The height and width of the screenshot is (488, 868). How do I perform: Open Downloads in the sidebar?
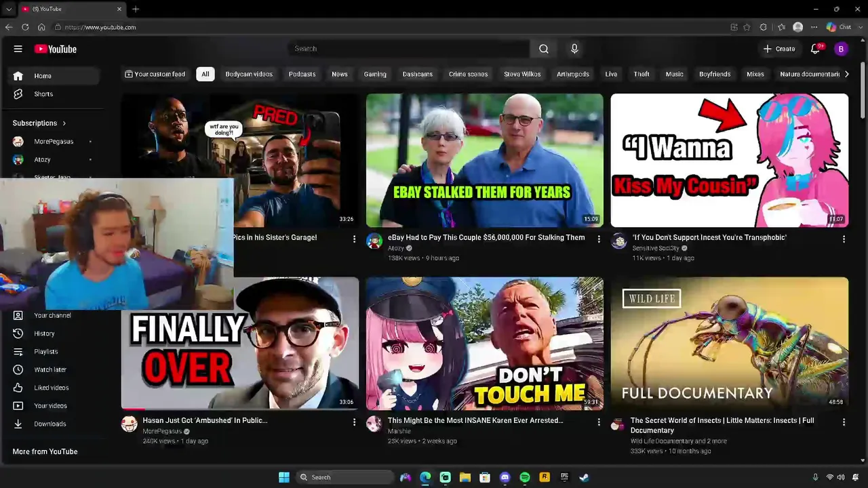pos(52,424)
